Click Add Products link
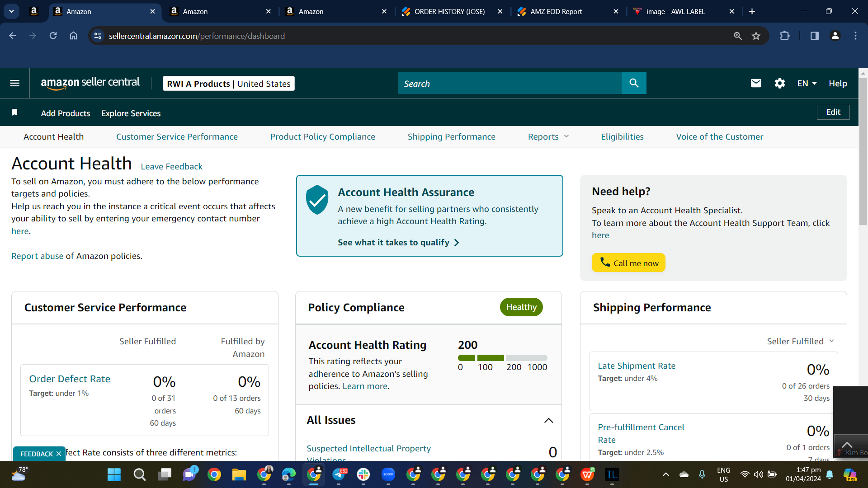The height and width of the screenshot is (488, 868). pyautogui.click(x=66, y=113)
